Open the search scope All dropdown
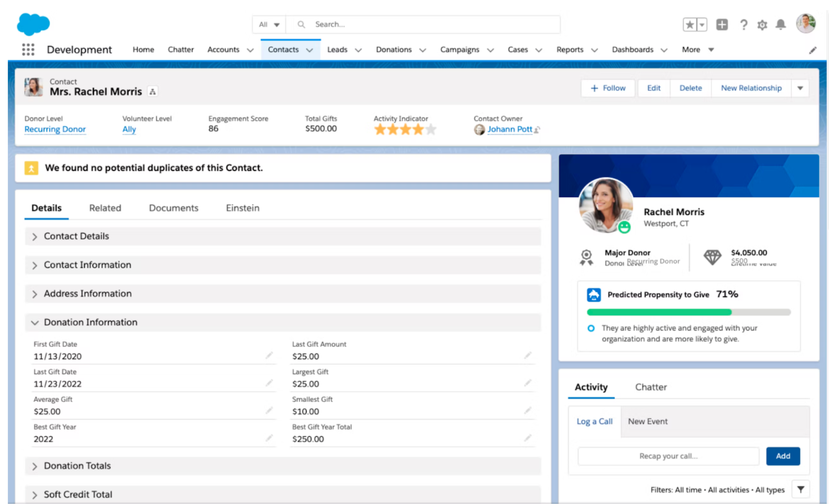The width and height of the screenshot is (829, 504). (x=268, y=24)
